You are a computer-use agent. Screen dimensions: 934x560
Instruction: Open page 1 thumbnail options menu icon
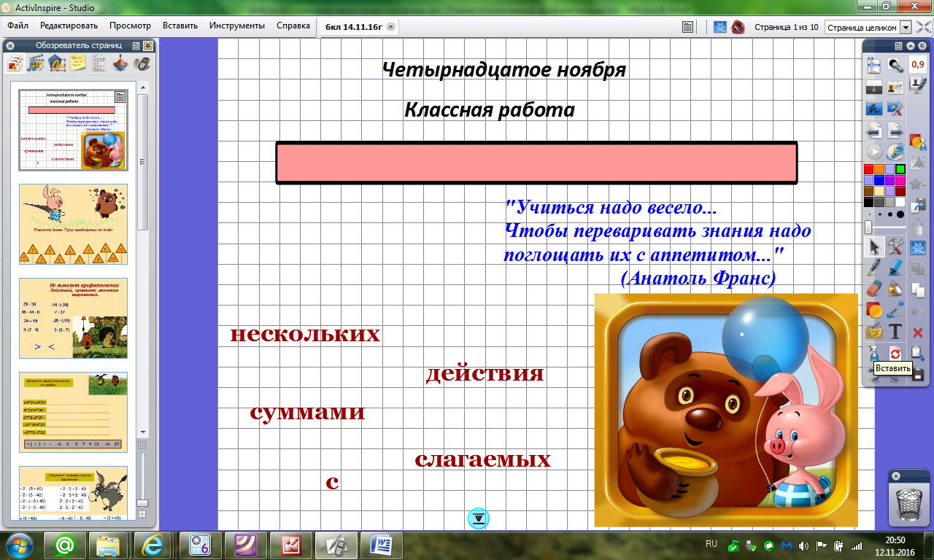[120, 97]
